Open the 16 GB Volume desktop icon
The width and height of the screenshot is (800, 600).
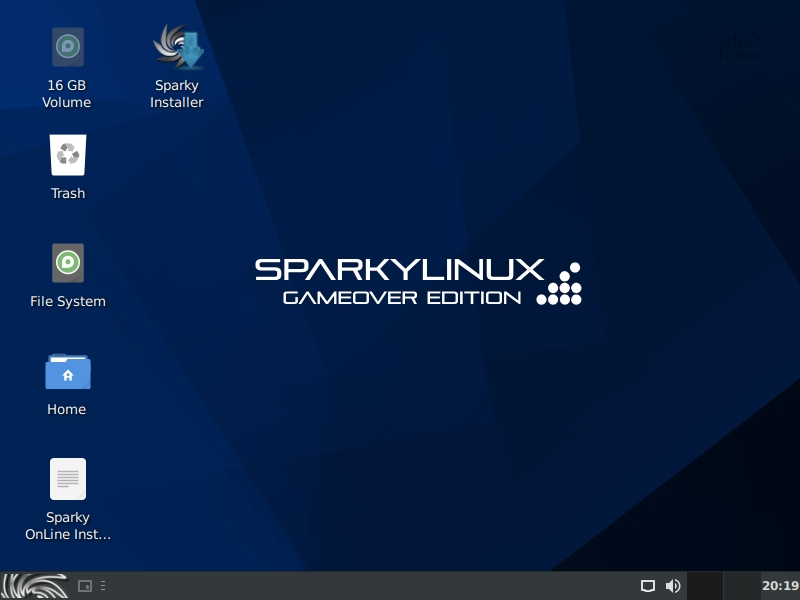[x=67, y=47]
